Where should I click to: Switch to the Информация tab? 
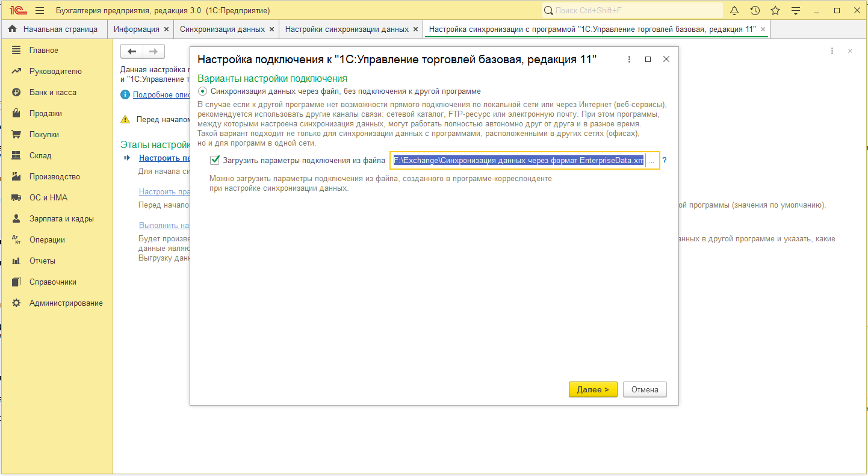pyautogui.click(x=137, y=29)
